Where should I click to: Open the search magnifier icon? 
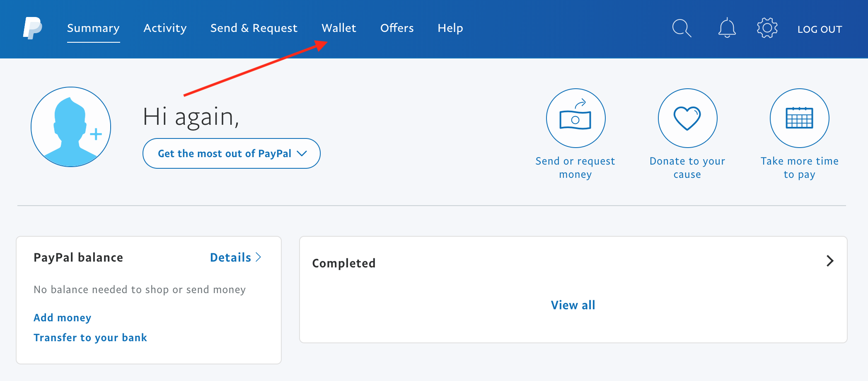click(x=682, y=28)
